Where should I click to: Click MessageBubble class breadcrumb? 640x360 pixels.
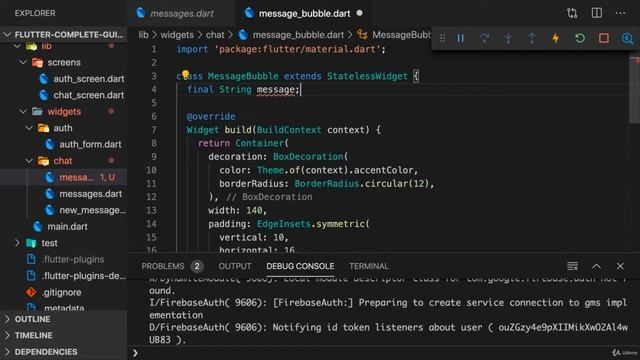pyautogui.click(x=401, y=35)
